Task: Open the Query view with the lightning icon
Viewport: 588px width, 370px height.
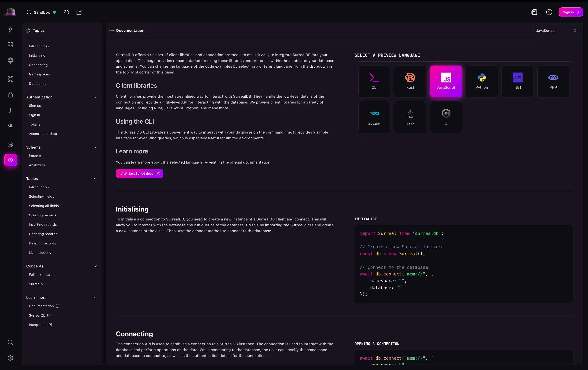Action: 10,29
